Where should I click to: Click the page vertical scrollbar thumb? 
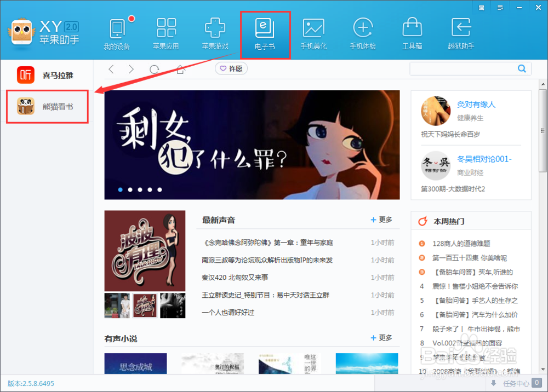[x=543, y=131]
